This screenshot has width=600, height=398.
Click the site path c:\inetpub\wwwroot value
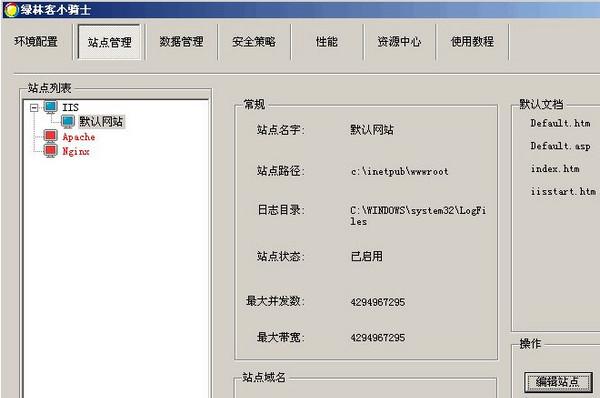pos(399,171)
